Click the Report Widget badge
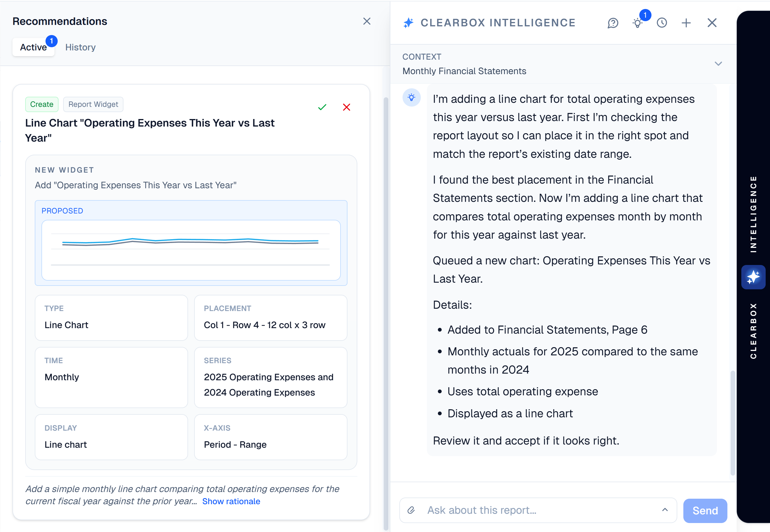 93,104
